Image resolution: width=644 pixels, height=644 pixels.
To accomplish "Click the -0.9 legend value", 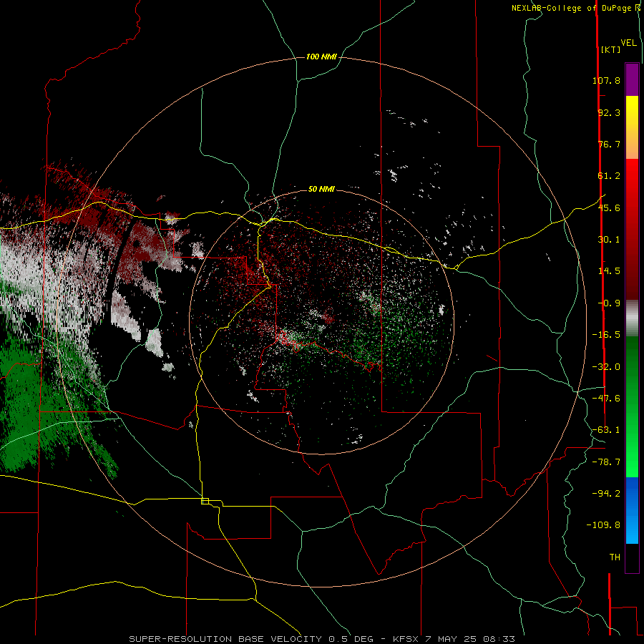I will 609,303.
